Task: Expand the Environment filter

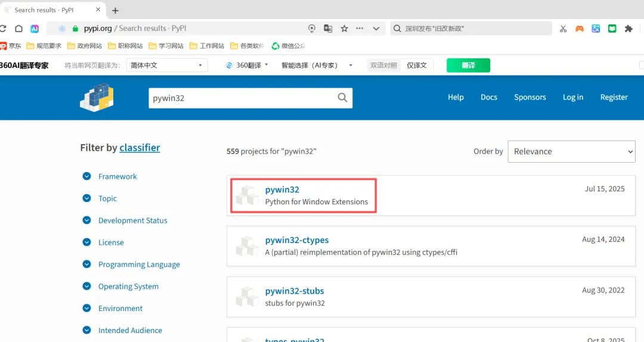Action: point(113,308)
